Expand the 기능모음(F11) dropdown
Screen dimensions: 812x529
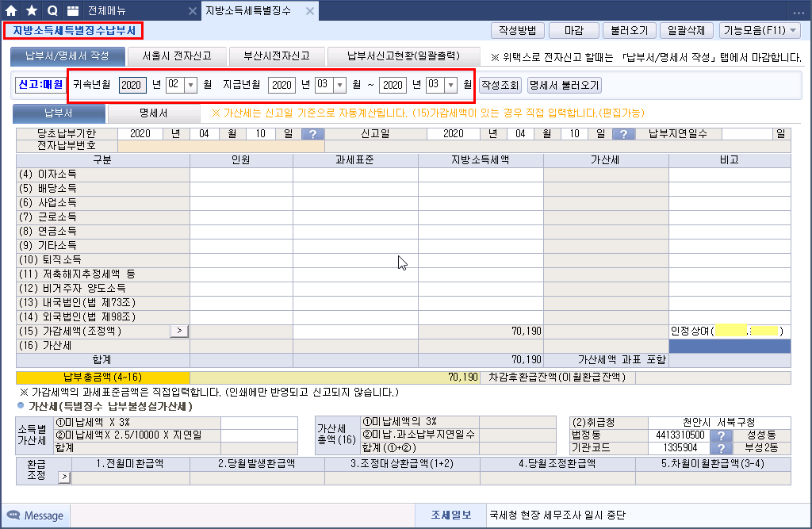click(760, 31)
